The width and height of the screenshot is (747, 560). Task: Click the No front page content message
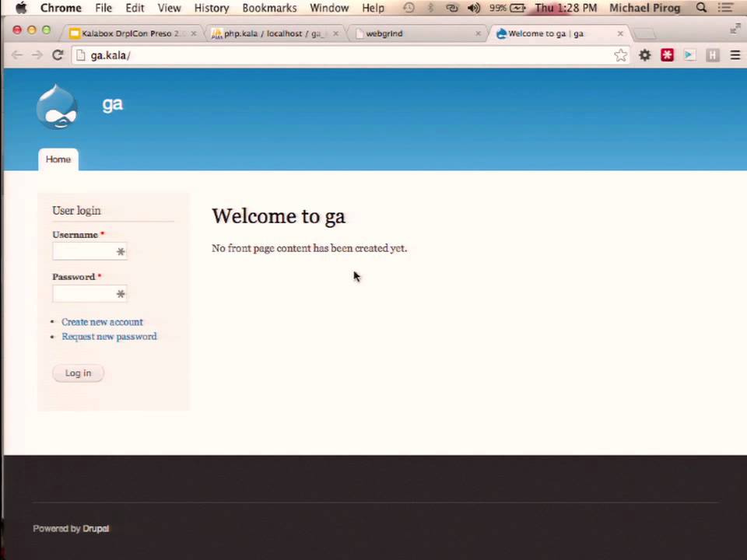coord(309,248)
